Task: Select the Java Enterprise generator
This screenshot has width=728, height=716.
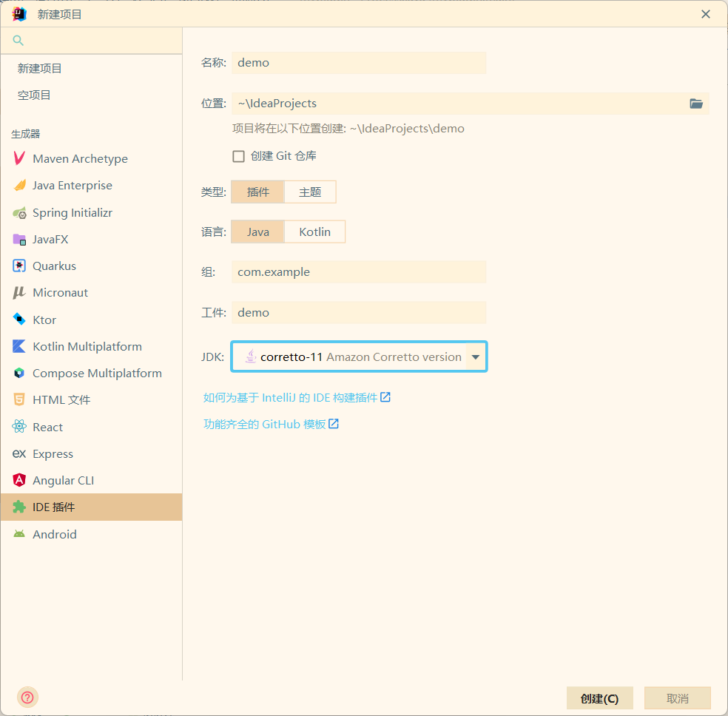Action: tap(91, 186)
